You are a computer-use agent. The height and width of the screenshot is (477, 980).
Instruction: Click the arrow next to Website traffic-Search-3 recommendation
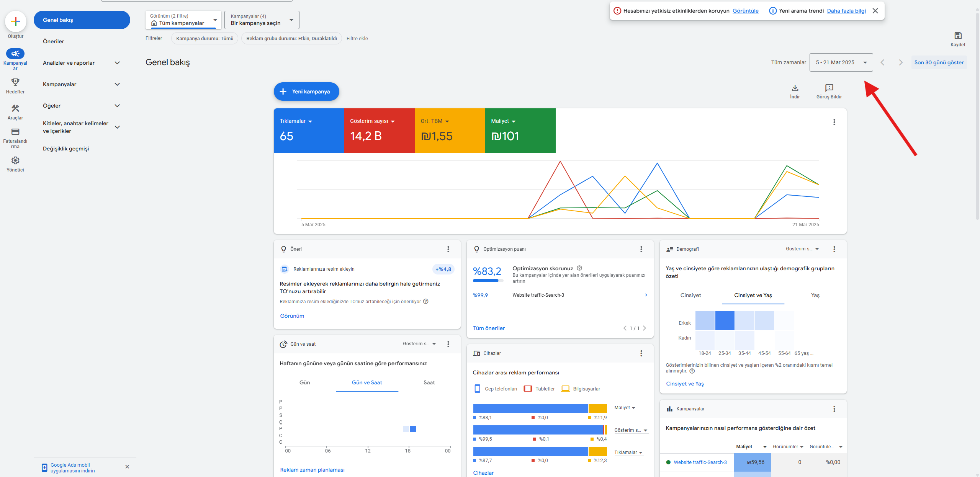[x=645, y=295]
